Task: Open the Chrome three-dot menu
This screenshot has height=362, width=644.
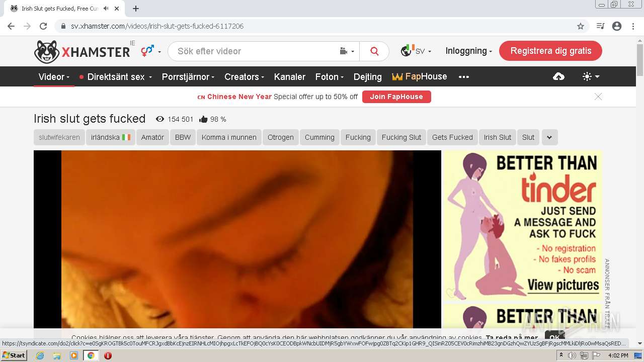Action: tap(633, 26)
